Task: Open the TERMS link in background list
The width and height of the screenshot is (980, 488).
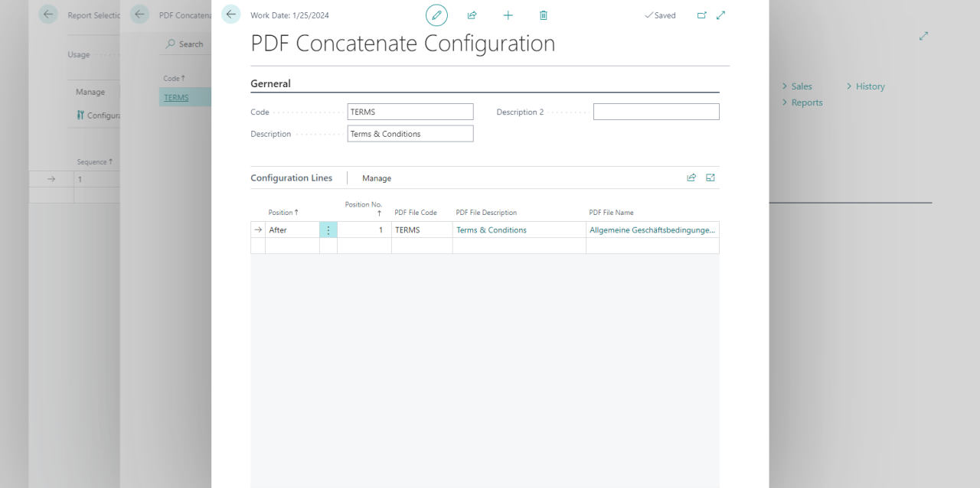Action: point(176,98)
